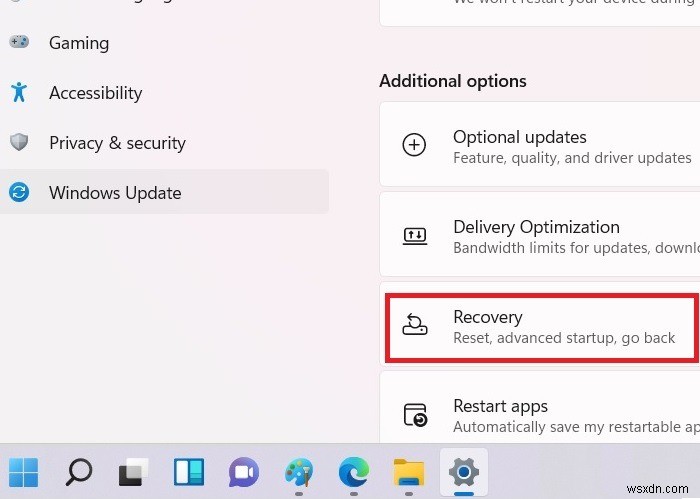Go to Privacy & security settings
Image resolution: width=700 pixels, height=499 pixels.
pyautogui.click(x=164, y=143)
